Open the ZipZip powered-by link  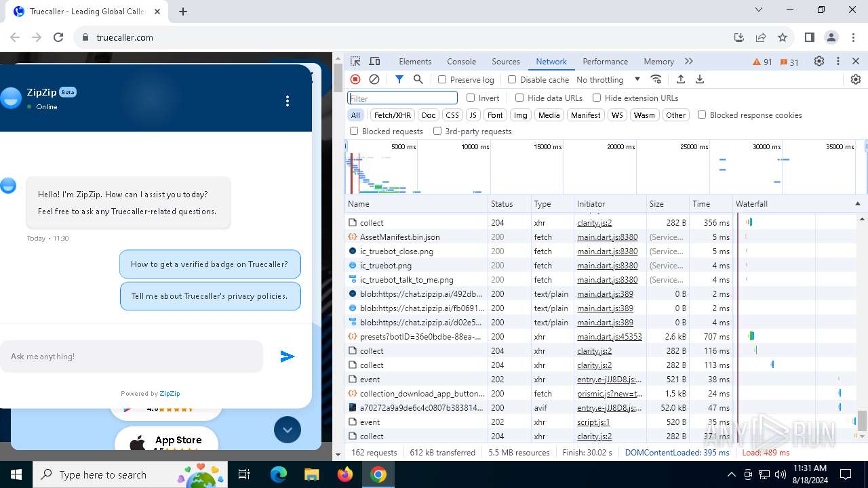pyautogui.click(x=170, y=393)
